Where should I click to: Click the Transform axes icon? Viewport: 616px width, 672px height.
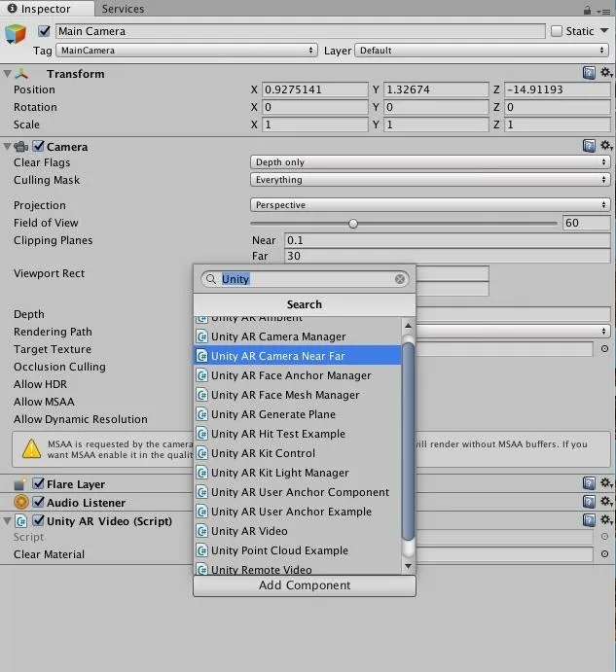(x=21, y=74)
